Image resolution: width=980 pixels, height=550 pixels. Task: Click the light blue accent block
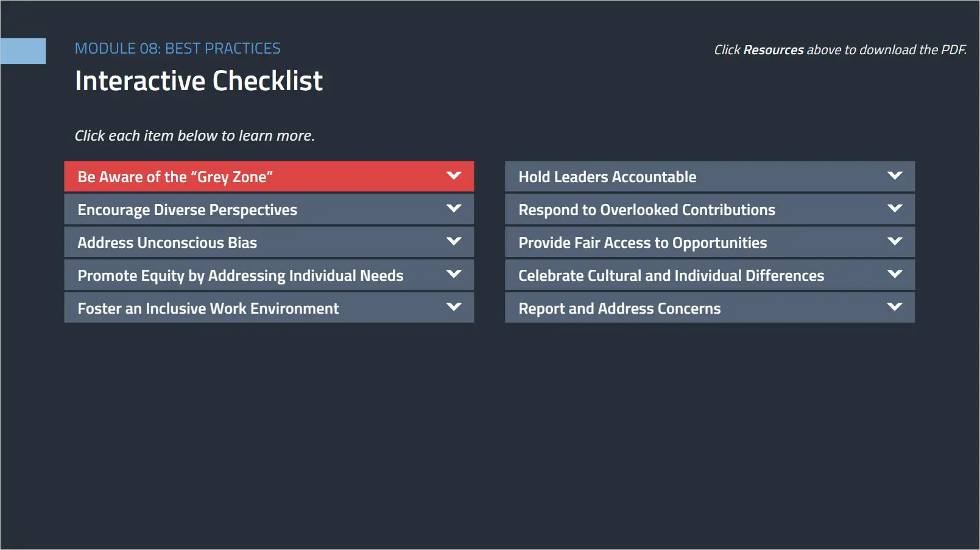pos(23,51)
